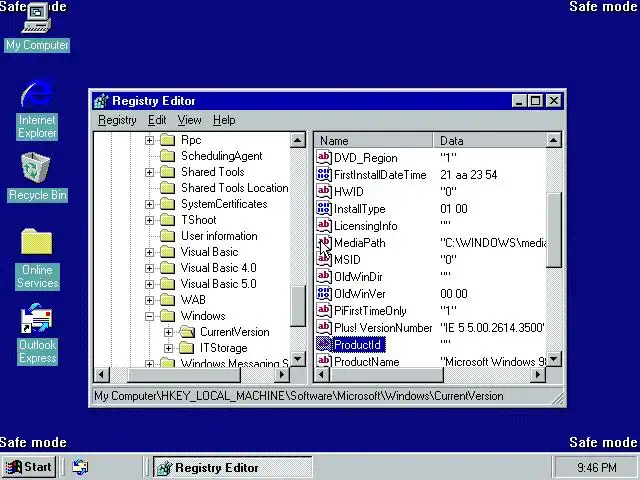
Task: Click the SchedulingAgent folder icon
Action: tap(167, 156)
